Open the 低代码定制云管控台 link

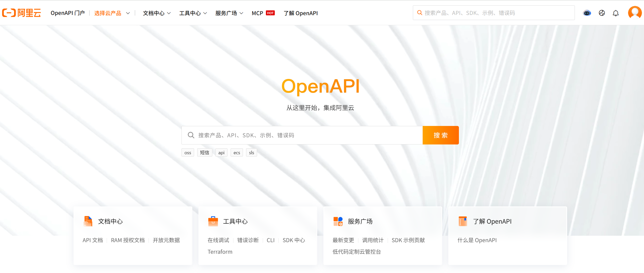(357, 252)
